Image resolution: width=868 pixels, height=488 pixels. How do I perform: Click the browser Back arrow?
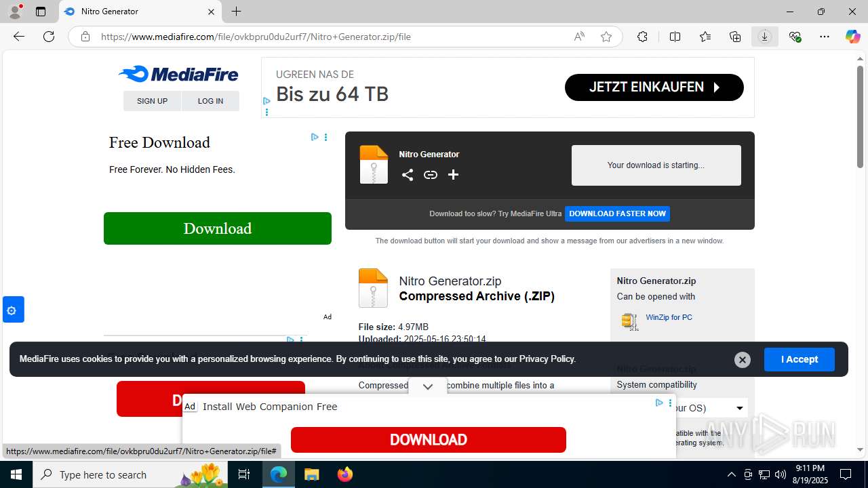tap(19, 37)
